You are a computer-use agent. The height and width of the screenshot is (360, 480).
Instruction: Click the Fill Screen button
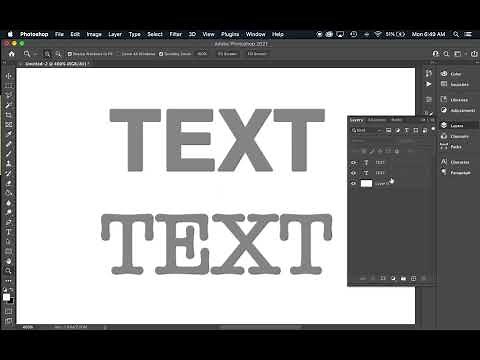(257, 54)
